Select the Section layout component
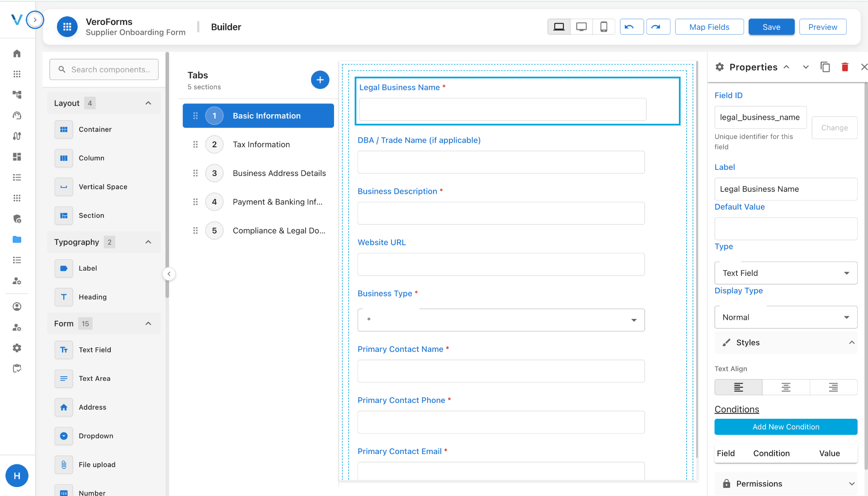This screenshot has height=496, width=868. 104,215
